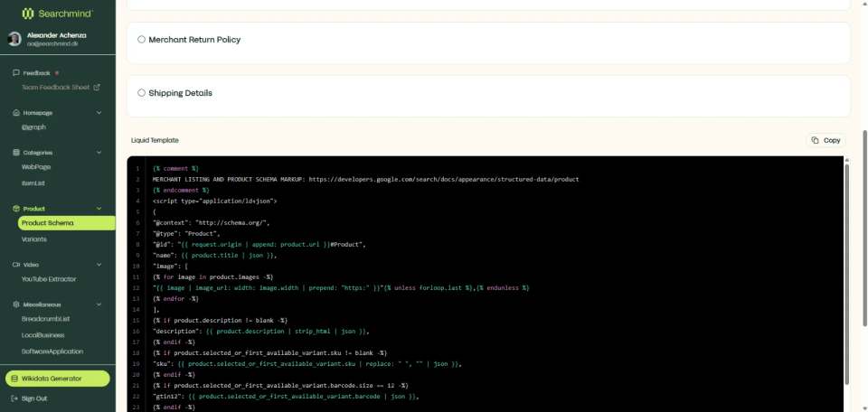Copy the Liquid Template code
868x412 pixels.
coord(826,140)
